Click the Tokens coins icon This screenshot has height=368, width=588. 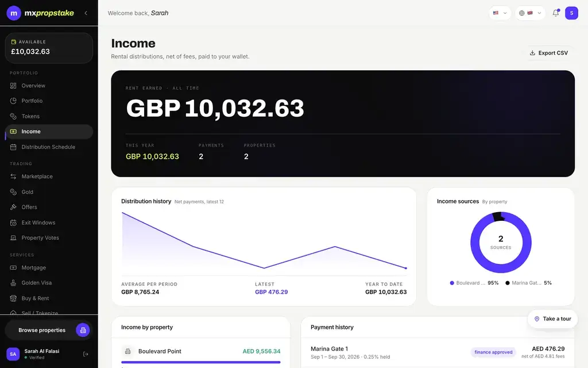click(13, 116)
